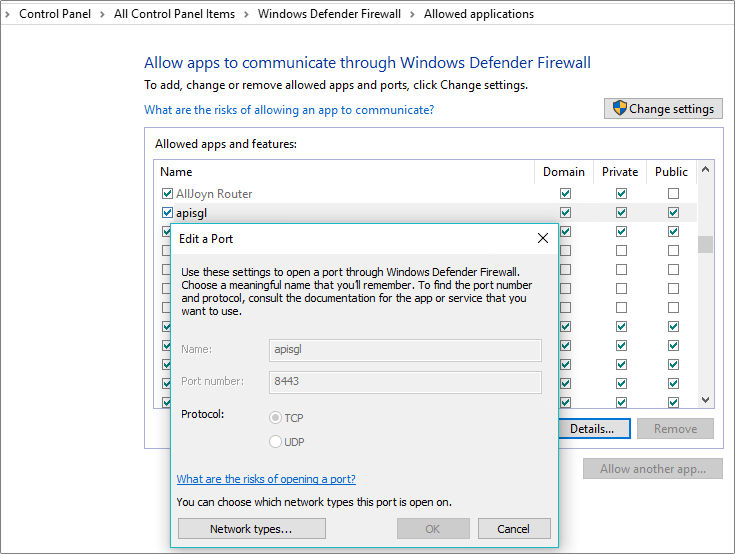This screenshot has width=735, height=554.
Task: Select the AllJoyn Router row text
Action: point(214,194)
